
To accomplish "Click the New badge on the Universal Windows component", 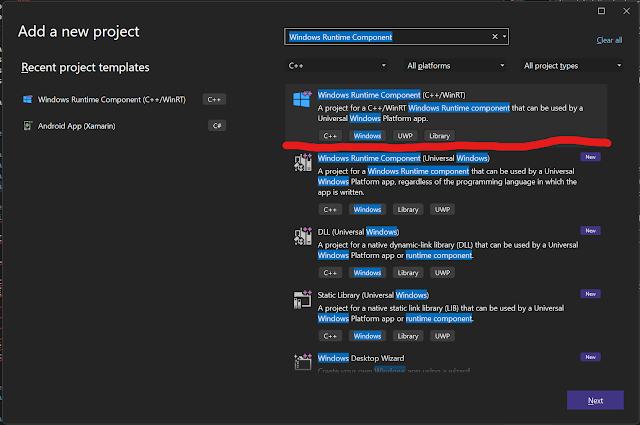I will (x=590, y=157).
